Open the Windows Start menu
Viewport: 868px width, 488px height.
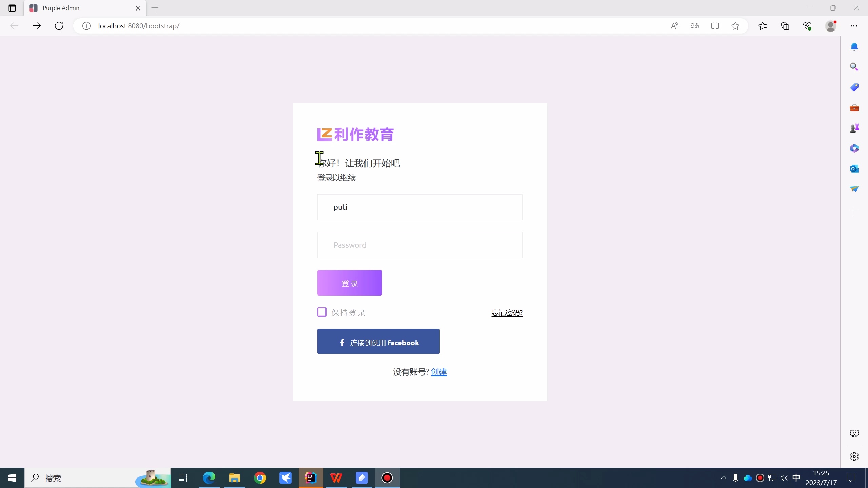(12, 478)
